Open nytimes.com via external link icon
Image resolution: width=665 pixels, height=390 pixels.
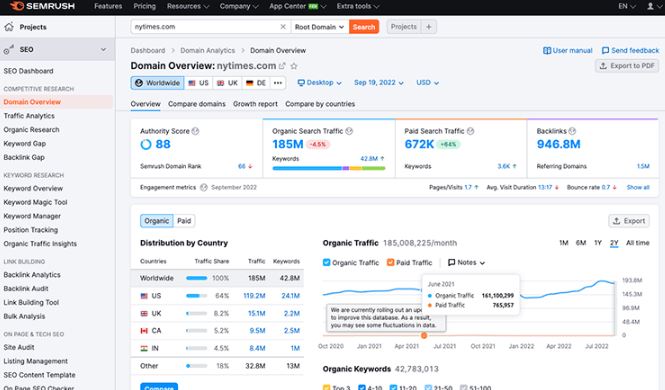coord(282,66)
